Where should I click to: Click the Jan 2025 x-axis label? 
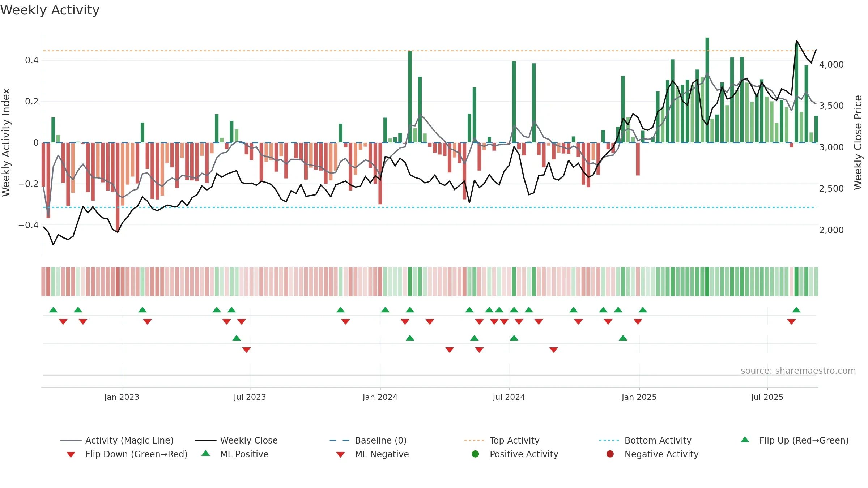[x=639, y=397]
